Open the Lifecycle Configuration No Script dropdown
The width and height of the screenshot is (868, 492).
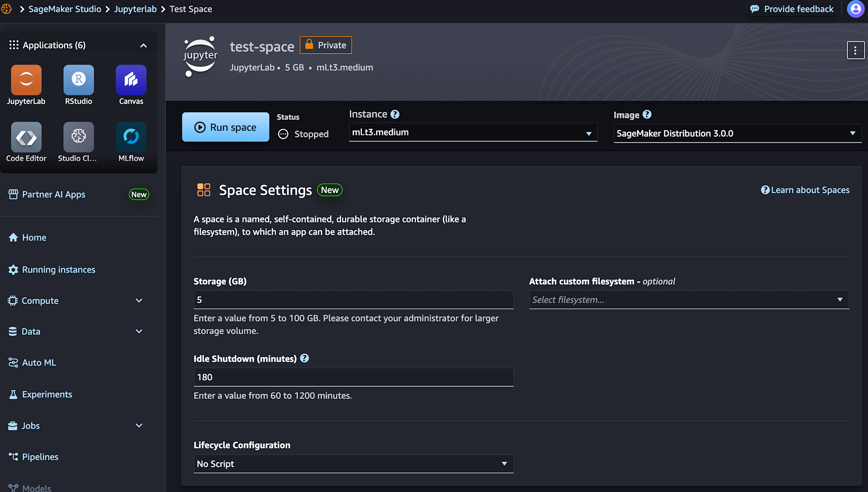[x=353, y=464]
